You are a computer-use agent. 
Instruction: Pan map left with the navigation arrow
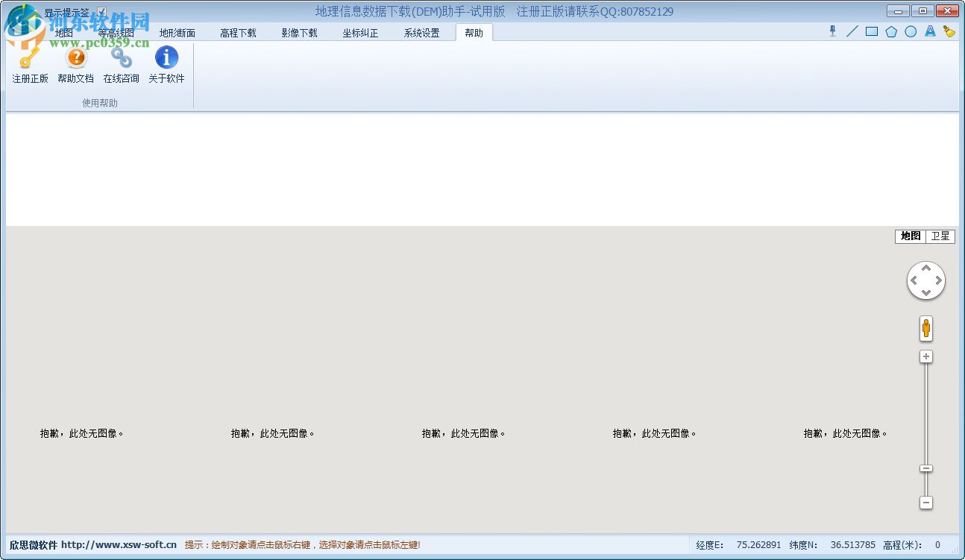(x=914, y=281)
